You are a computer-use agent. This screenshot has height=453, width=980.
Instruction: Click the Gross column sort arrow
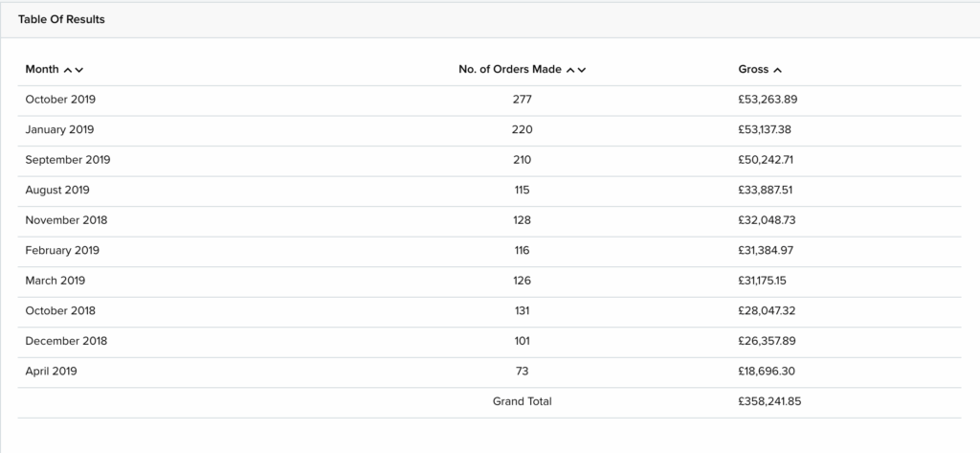[777, 70]
